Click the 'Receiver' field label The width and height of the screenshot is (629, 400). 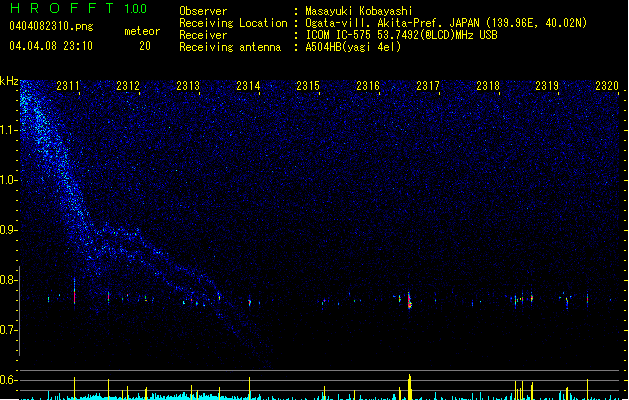tap(203, 35)
